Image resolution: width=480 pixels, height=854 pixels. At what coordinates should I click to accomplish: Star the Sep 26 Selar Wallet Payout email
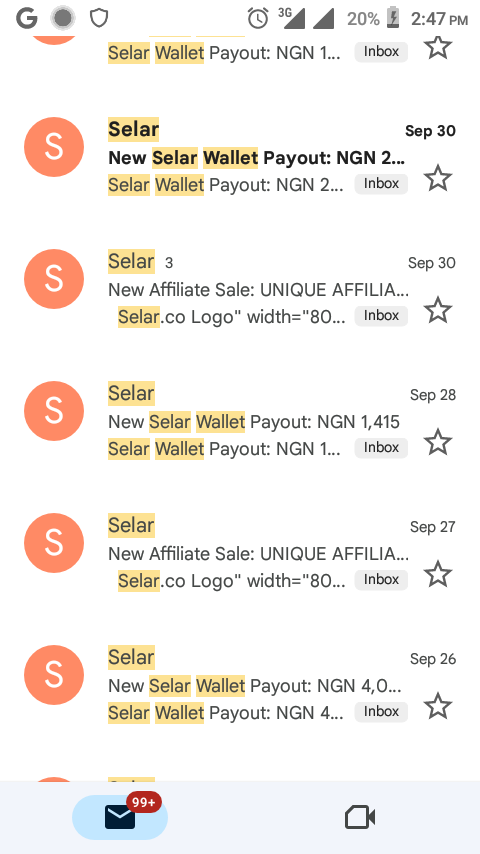click(x=438, y=706)
